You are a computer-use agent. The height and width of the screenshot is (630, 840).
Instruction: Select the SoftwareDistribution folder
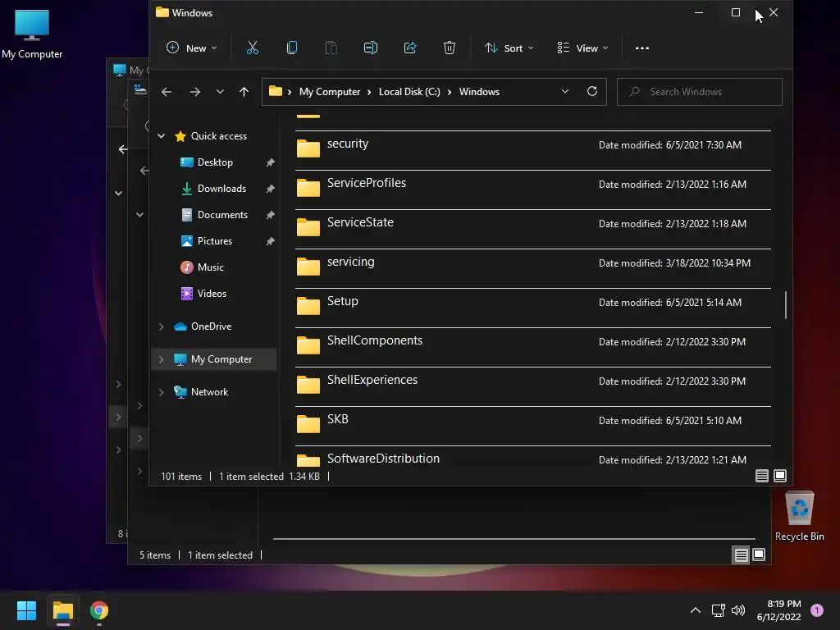tap(533, 456)
